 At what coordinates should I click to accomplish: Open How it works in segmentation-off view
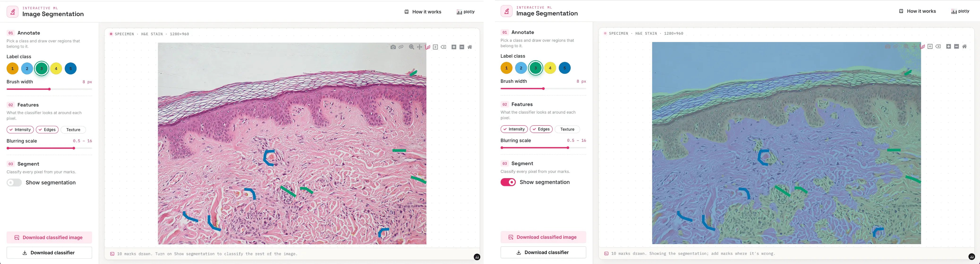[423, 12]
